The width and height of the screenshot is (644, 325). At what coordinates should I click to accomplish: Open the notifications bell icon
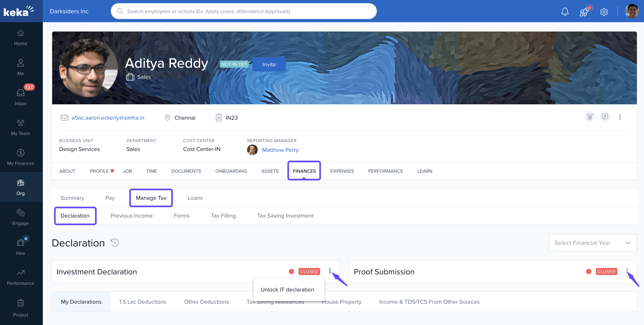[565, 12]
